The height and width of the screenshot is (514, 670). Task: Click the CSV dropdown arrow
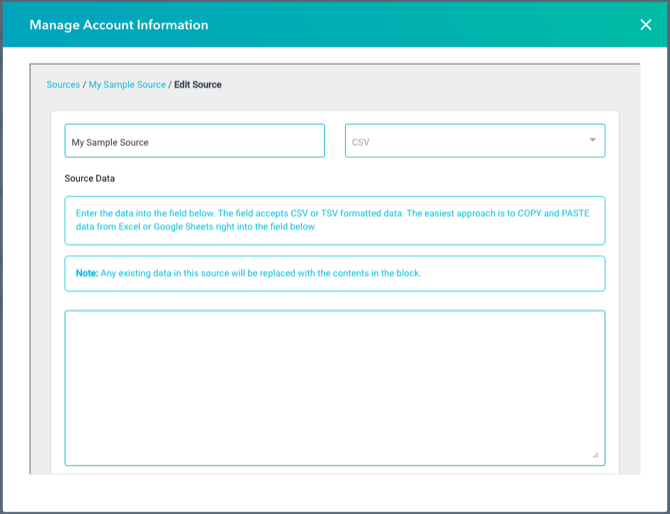pos(593,140)
